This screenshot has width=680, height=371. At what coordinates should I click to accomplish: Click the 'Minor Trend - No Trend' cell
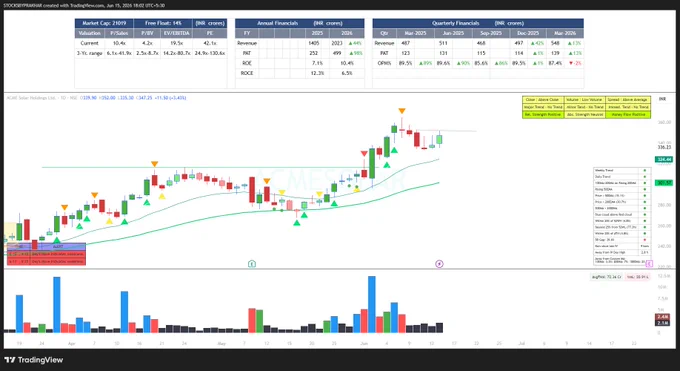pos(585,107)
